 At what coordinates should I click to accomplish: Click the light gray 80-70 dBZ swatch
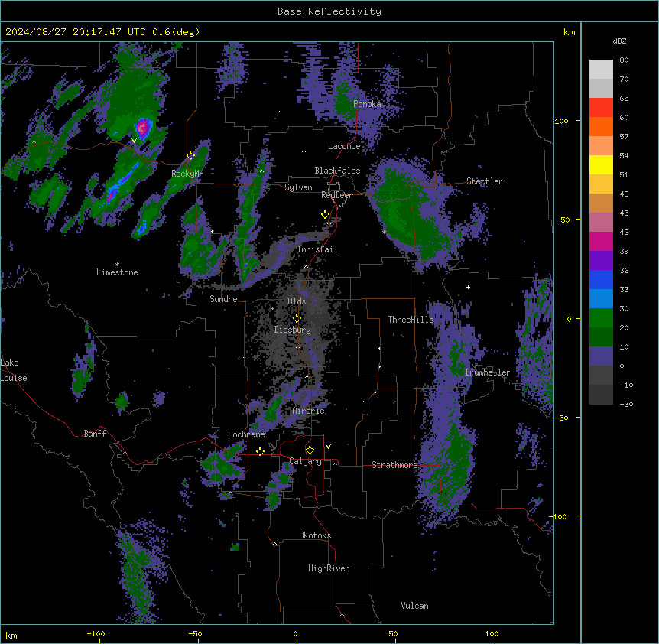coord(601,70)
